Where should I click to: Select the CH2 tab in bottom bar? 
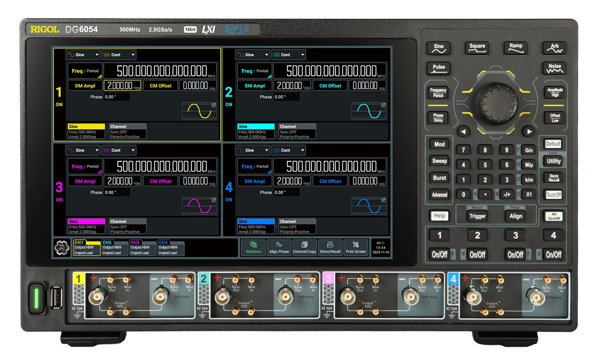[114, 248]
